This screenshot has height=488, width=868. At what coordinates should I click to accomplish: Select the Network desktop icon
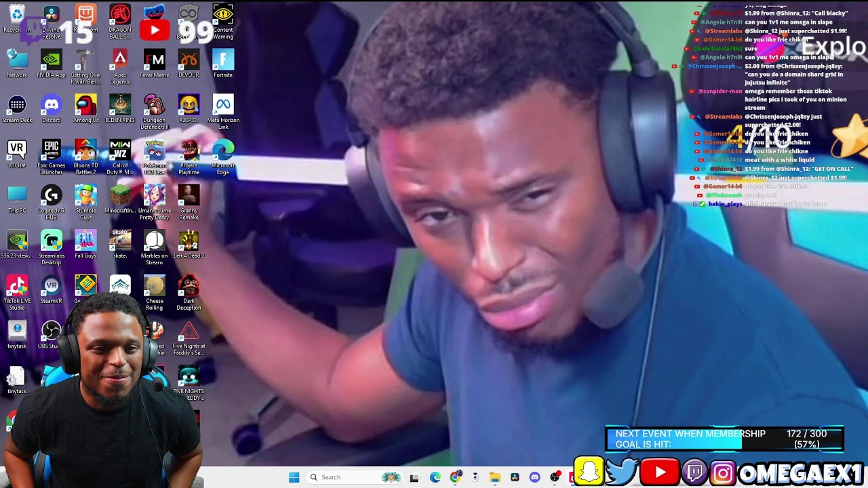[17, 64]
